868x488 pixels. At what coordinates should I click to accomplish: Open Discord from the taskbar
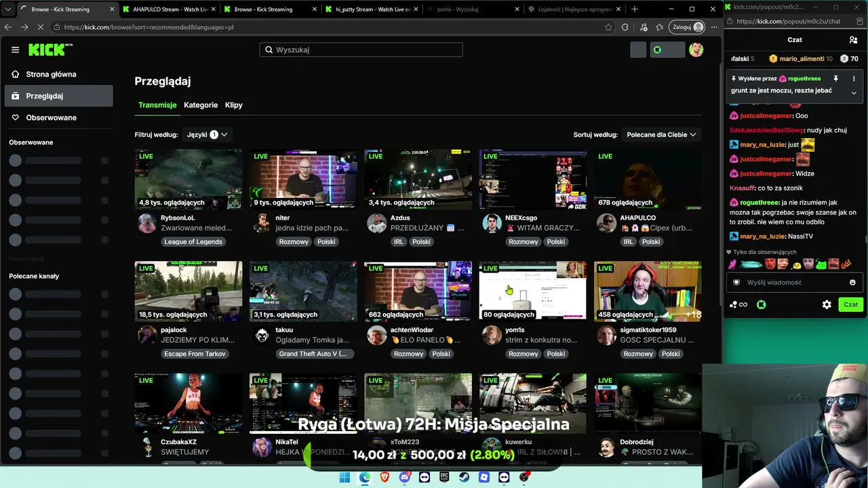coord(405,477)
